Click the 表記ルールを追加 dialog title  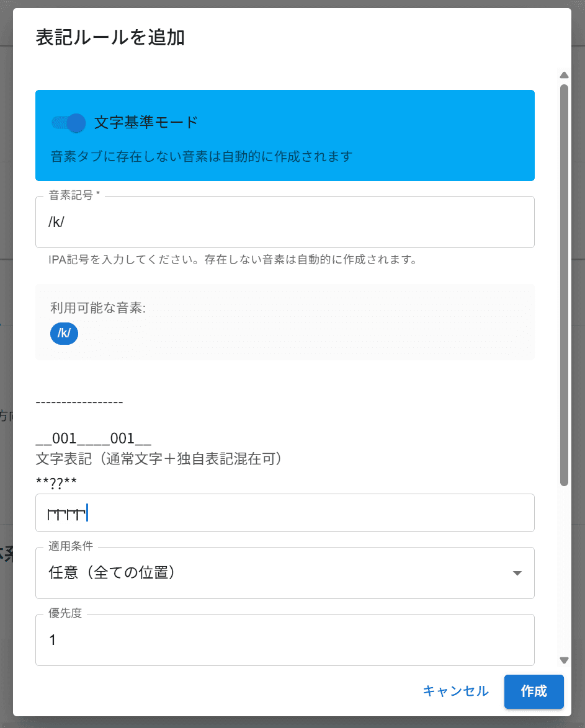(x=110, y=38)
